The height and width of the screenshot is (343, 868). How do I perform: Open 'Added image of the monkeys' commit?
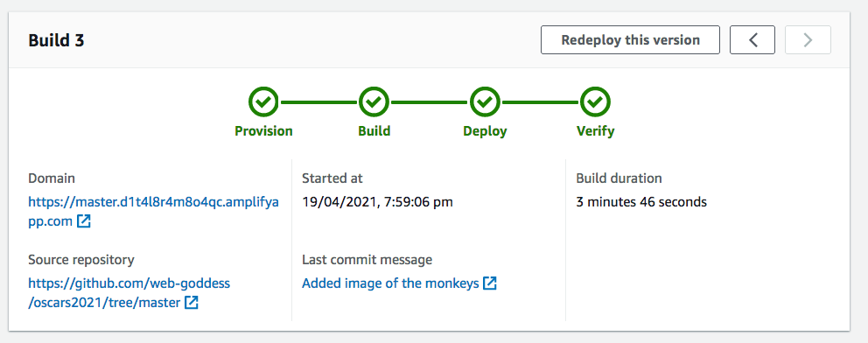tap(390, 283)
